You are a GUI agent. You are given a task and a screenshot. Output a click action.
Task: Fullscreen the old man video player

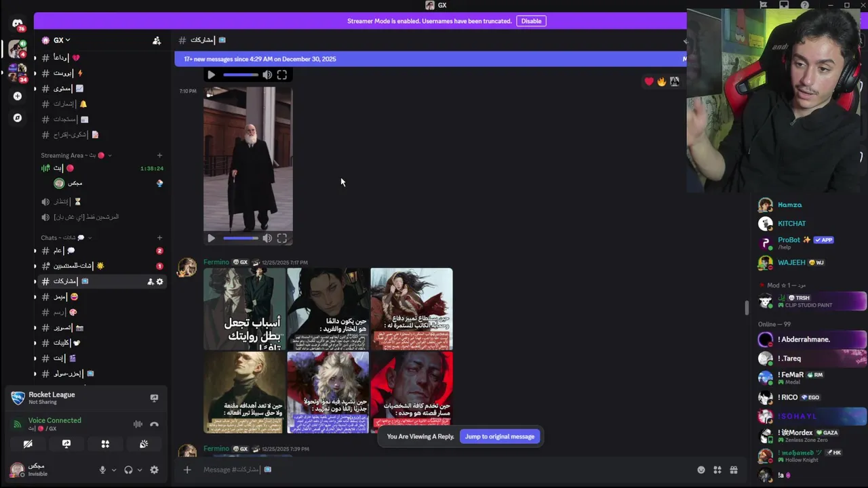pos(282,238)
